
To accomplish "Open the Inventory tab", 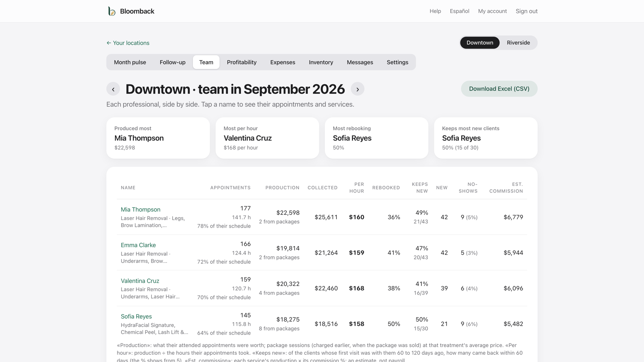I will coord(321,62).
